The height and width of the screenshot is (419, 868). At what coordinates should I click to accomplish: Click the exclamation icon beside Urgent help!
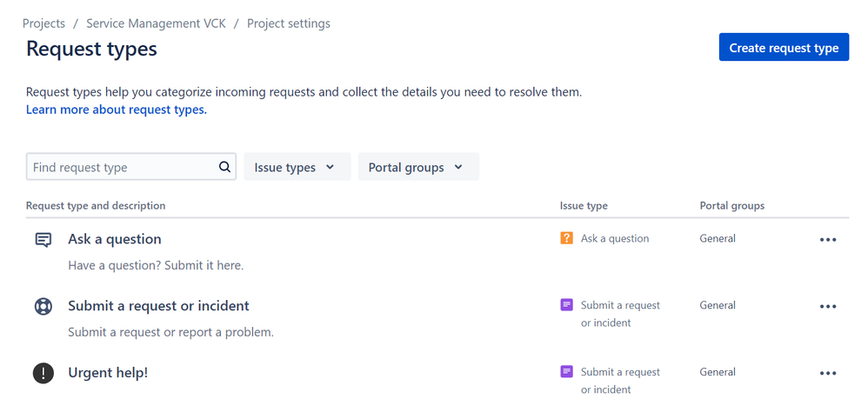point(43,373)
